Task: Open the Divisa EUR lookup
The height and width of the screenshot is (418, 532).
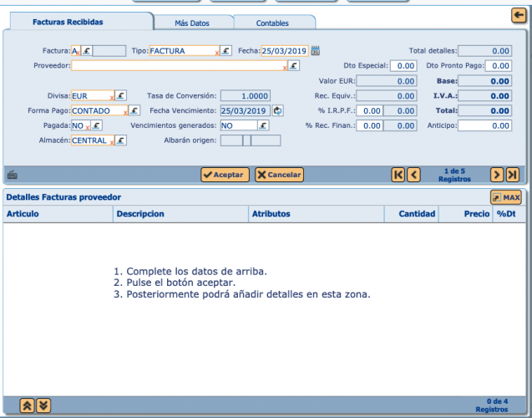Action: (x=120, y=96)
